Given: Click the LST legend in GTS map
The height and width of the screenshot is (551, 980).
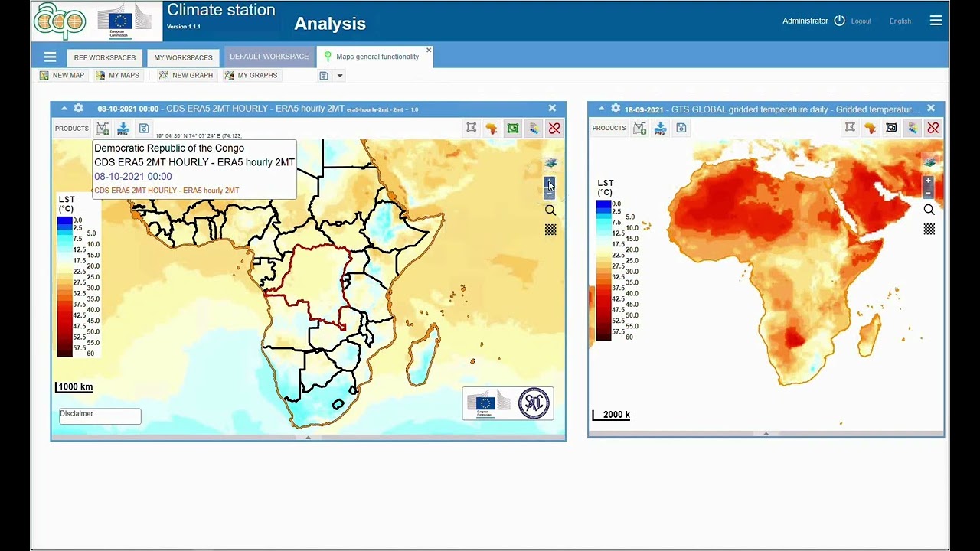Looking at the screenshot, I should pyautogui.click(x=617, y=260).
